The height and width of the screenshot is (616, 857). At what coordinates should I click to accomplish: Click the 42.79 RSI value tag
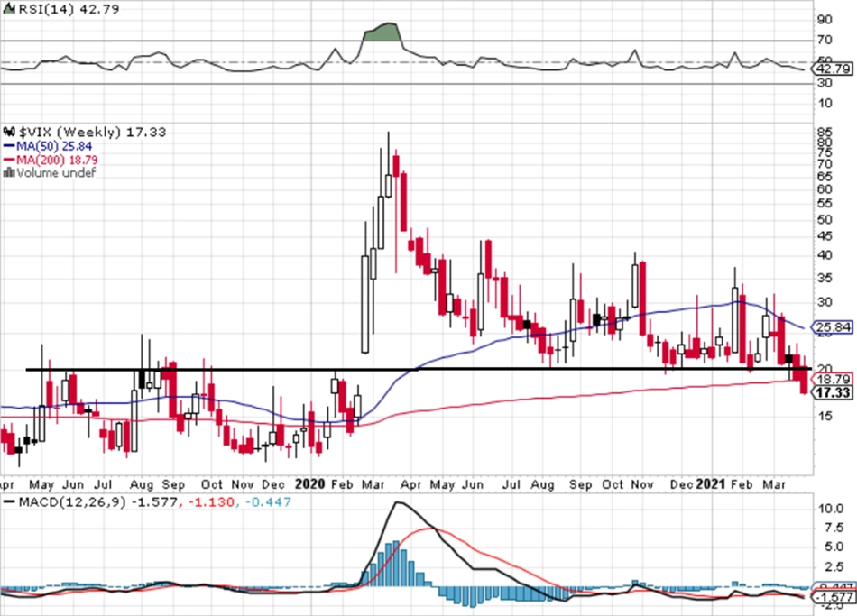[833, 69]
